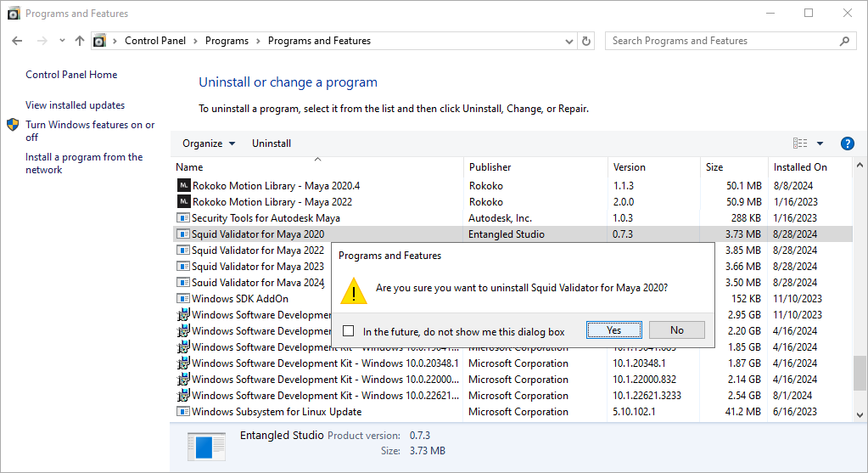Image resolution: width=868 pixels, height=473 pixels.
Task: Open the Recent locations dropdown arrow
Action: [x=62, y=41]
